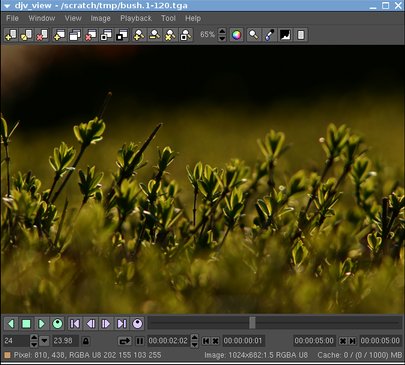Click the Image: 1024x682:1.5 RGBA U8 text
The width and height of the screenshot is (405, 365).
tap(256, 355)
